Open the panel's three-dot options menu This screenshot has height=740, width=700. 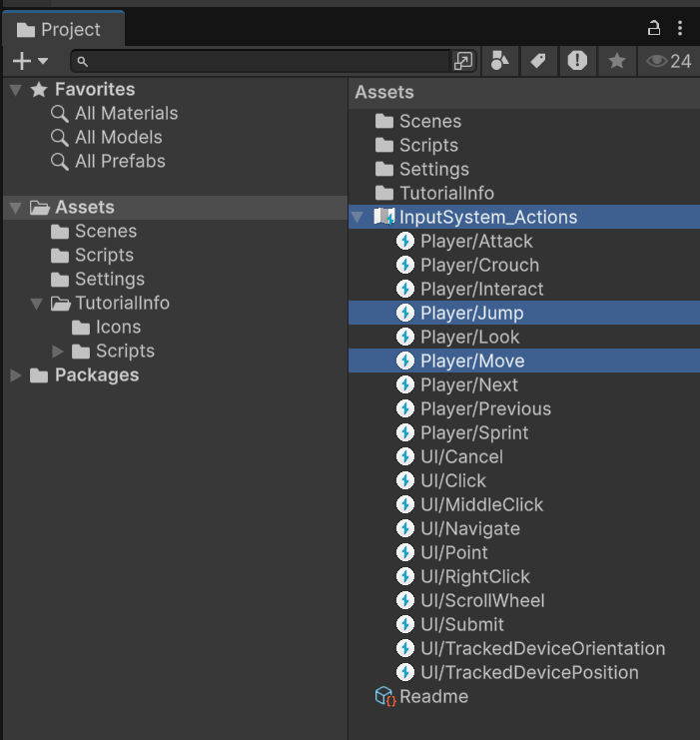click(x=681, y=28)
